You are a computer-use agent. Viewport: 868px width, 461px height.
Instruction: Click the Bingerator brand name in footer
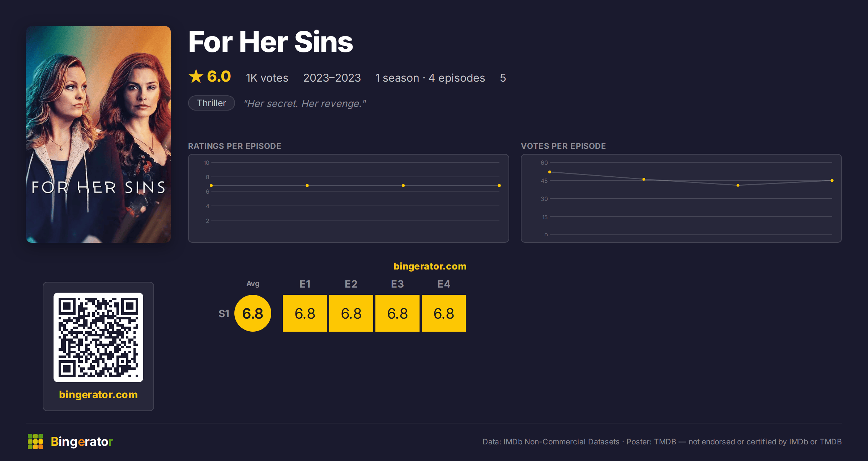click(x=82, y=441)
